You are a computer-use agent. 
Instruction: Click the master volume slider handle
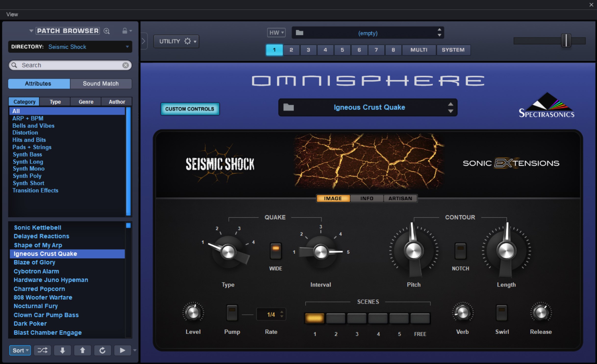pos(566,40)
